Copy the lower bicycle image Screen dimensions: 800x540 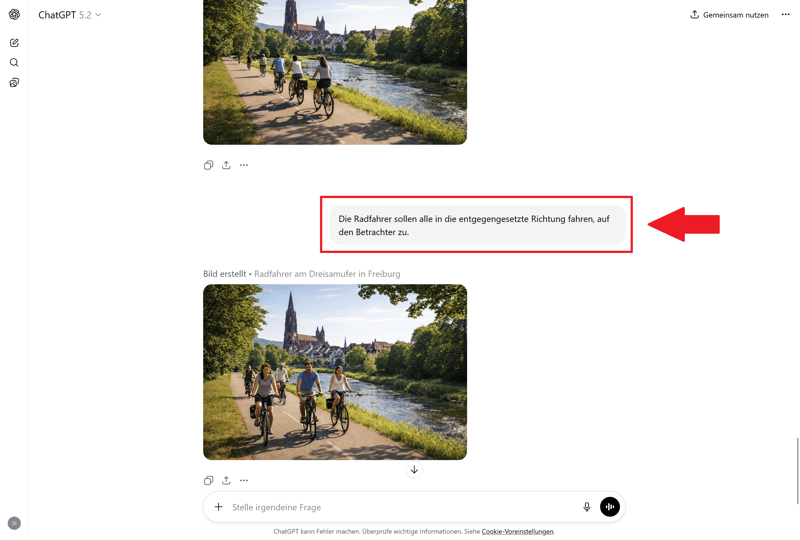point(208,480)
